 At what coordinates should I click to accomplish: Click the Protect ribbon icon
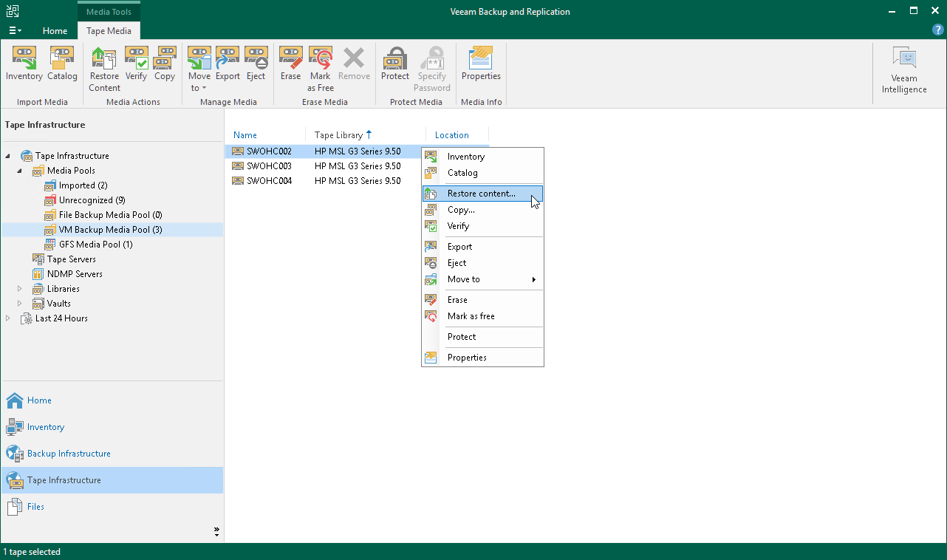(x=395, y=64)
